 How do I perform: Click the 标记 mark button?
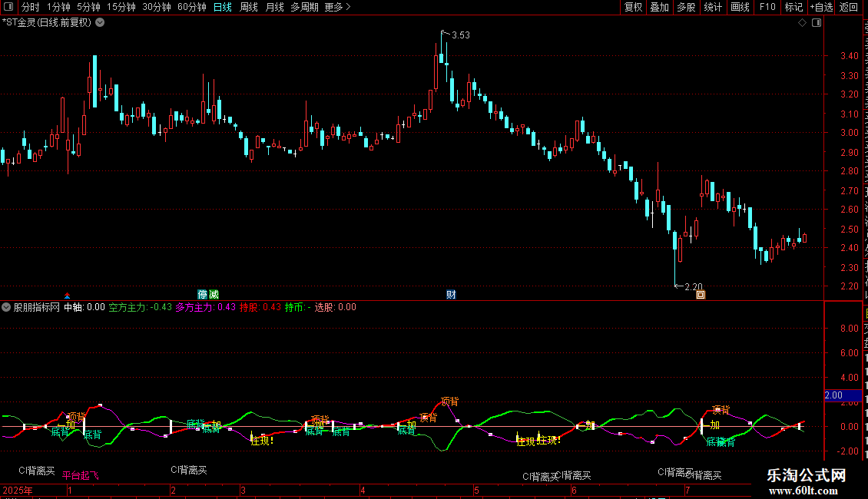coord(793,7)
